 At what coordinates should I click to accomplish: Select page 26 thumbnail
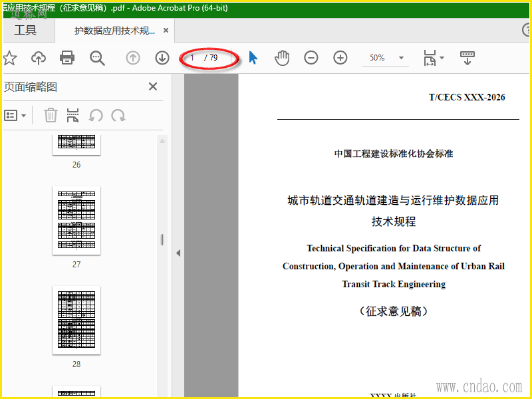click(76, 144)
